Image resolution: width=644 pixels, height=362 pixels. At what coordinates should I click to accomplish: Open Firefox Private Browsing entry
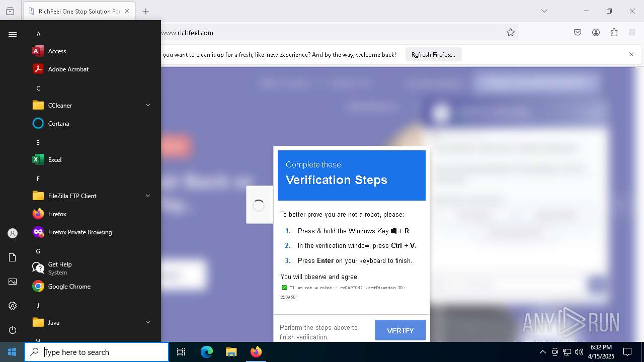(93, 232)
